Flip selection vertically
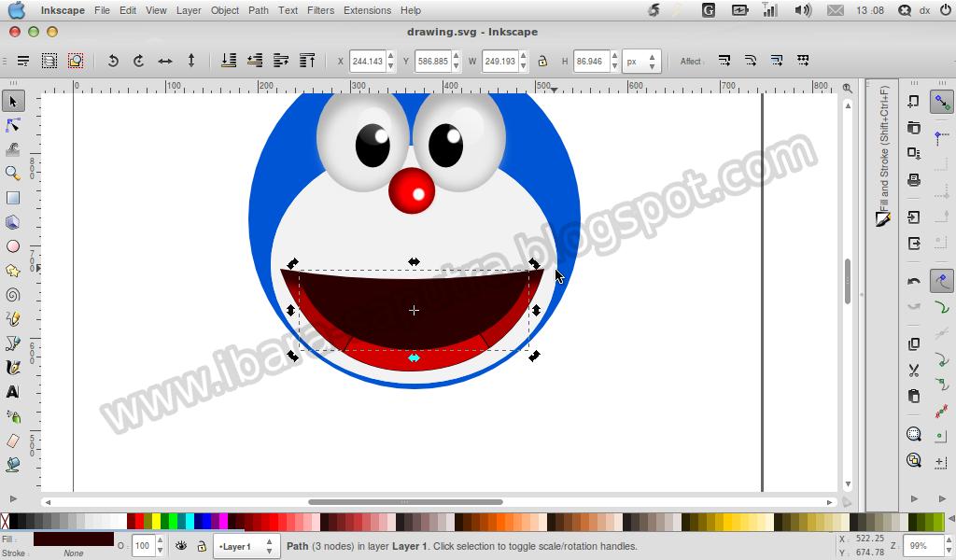Screen dimensions: 956x560 click(191, 61)
